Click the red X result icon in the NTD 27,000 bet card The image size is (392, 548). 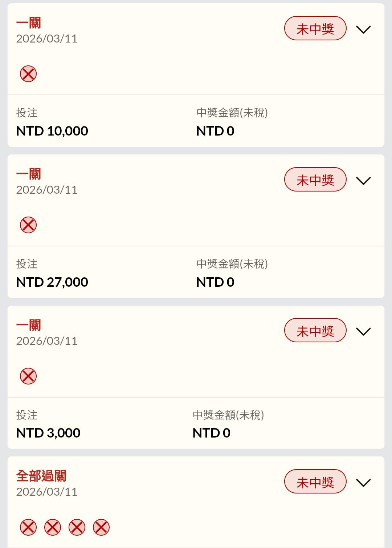point(28,225)
